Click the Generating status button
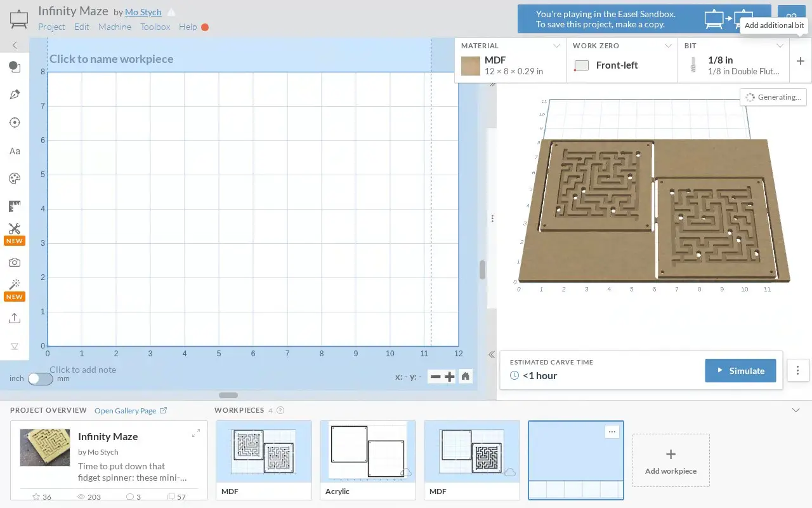Image resolution: width=812 pixels, height=508 pixels. (773, 97)
